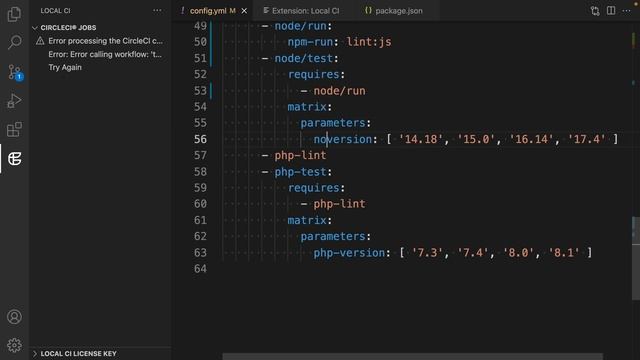Screen dimensions: 640x360
Task: Click the '17.4' value
Action: [x=587, y=139]
